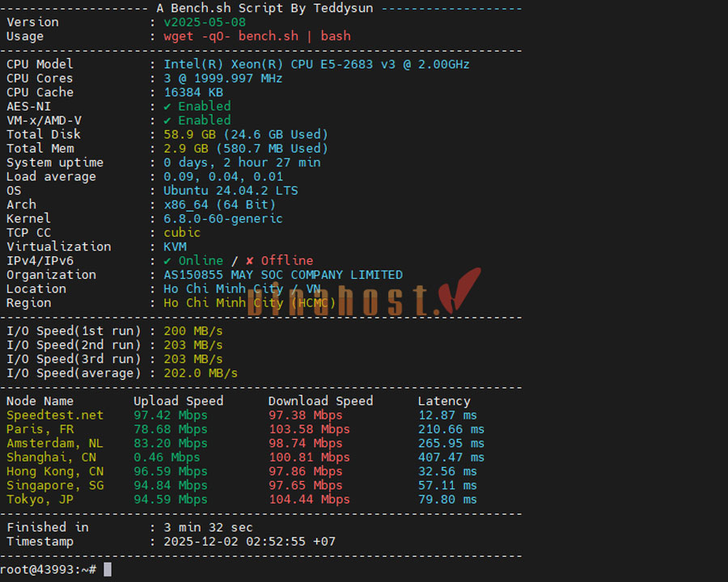The width and height of the screenshot is (728, 582).
Task: Click the green checkmark before IPv4 Online
Action: tap(167, 261)
